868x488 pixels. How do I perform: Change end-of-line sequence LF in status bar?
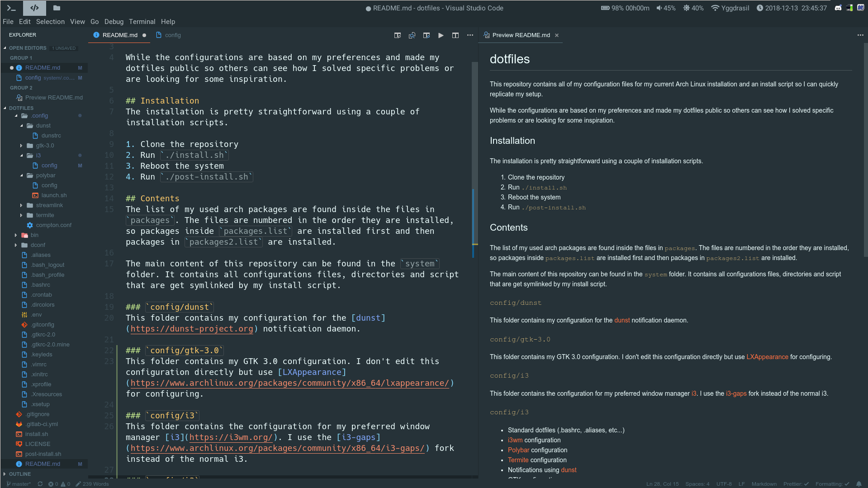click(741, 484)
